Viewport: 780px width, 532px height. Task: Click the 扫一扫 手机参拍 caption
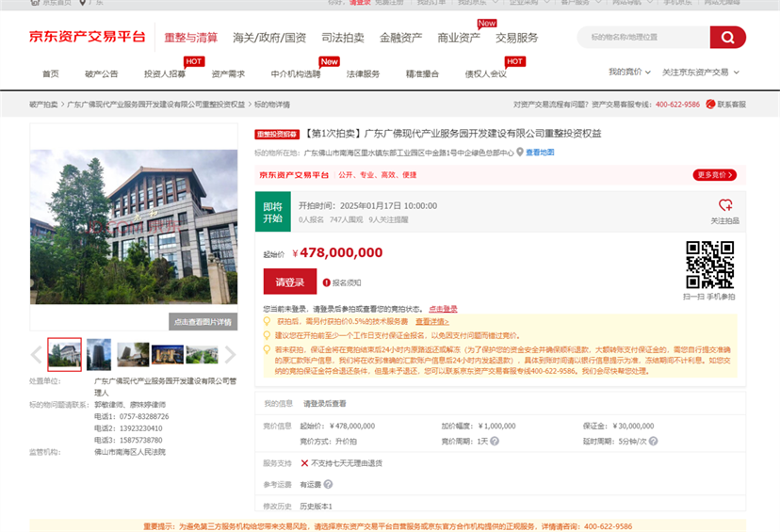coord(708,297)
